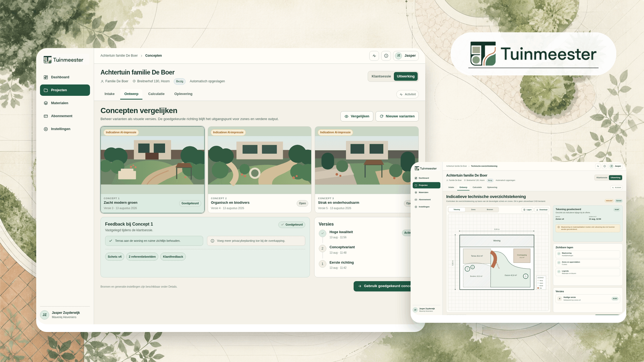Switch to Uitwerking mode in the Concepten window
The width and height of the screenshot is (644, 362).
pyautogui.click(x=406, y=76)
